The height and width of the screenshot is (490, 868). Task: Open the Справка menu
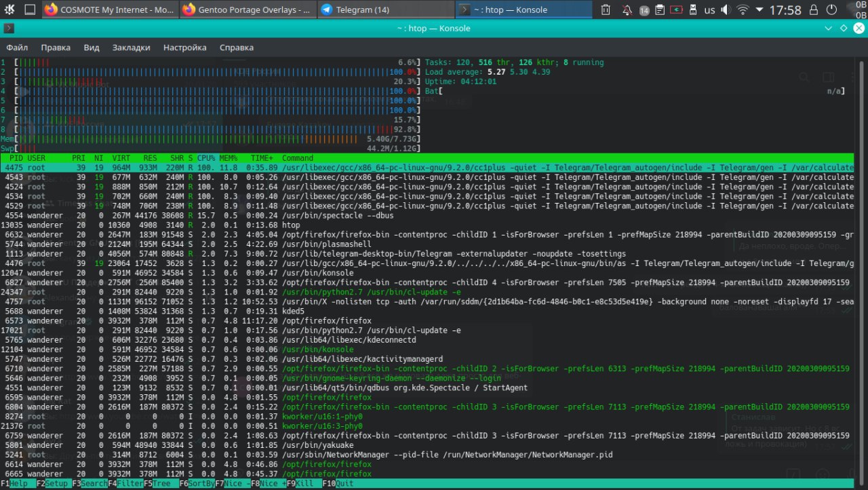click(x=237, y=48)
